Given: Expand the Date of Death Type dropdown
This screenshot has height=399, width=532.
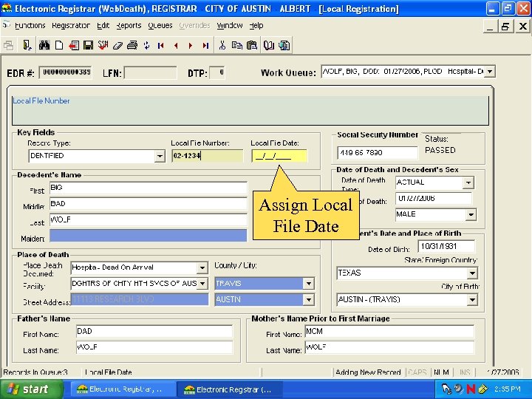Looking at the screenshot, I should pos(468,183).
